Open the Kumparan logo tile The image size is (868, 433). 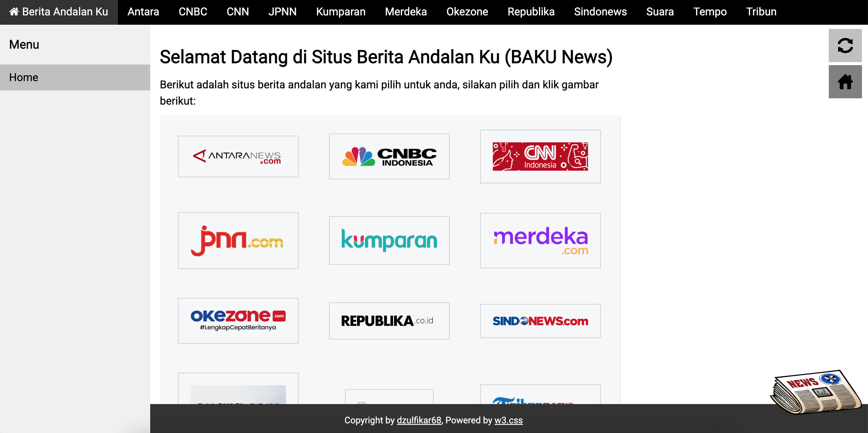pyautogui.click(x=389, y=240)
